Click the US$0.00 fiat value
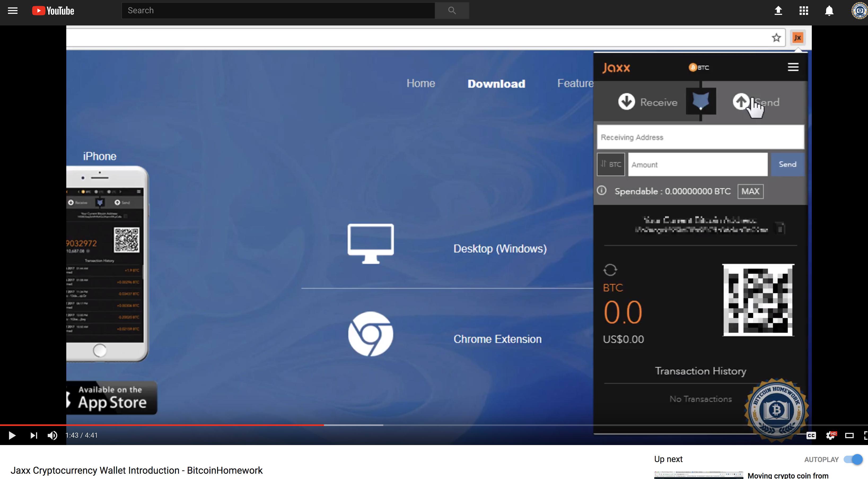This screenshot has width=868, height=479. tap(623, 339)
